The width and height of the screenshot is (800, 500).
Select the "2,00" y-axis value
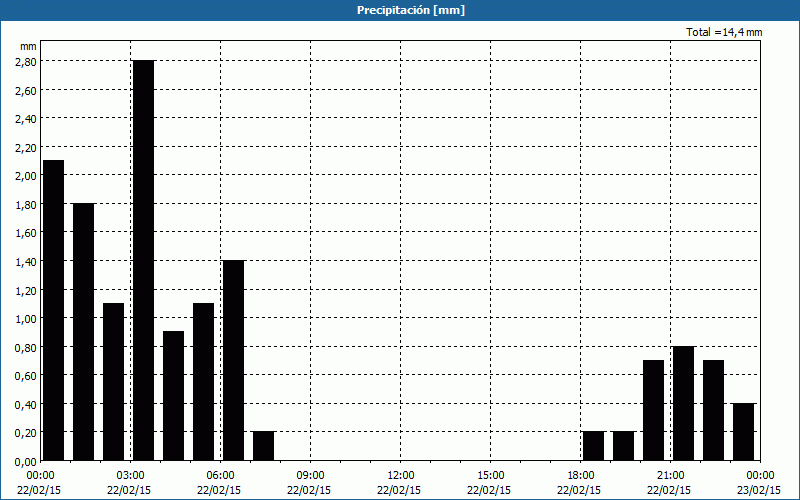coord(27,176)
